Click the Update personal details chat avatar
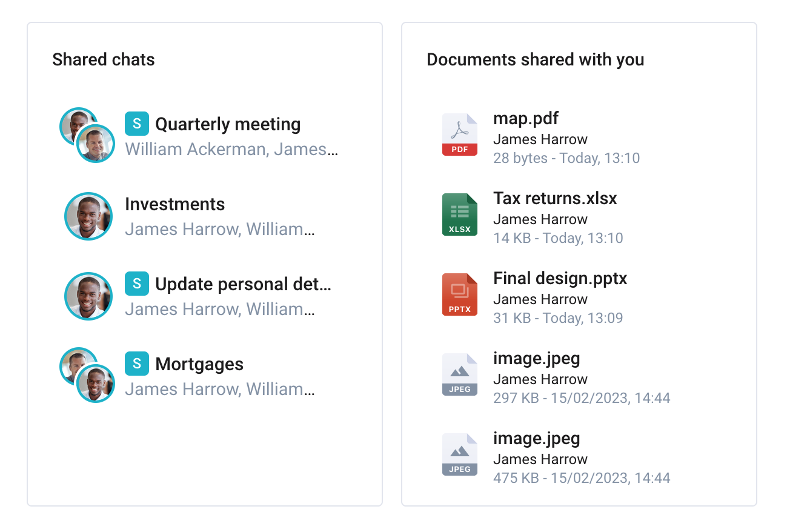The image size is (807, 532). coord(88,296)
